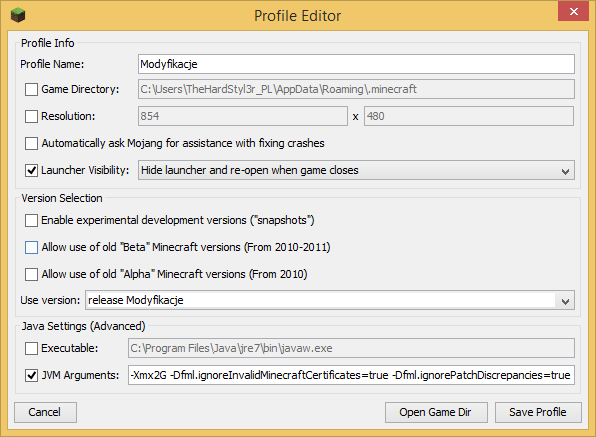Click the Java executable path field

351,348
